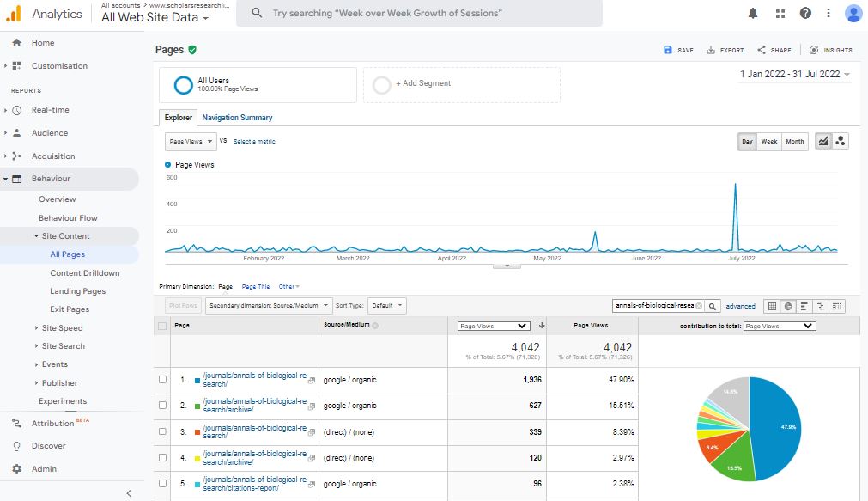Select the motion chart icon

[x=841, y=142]
